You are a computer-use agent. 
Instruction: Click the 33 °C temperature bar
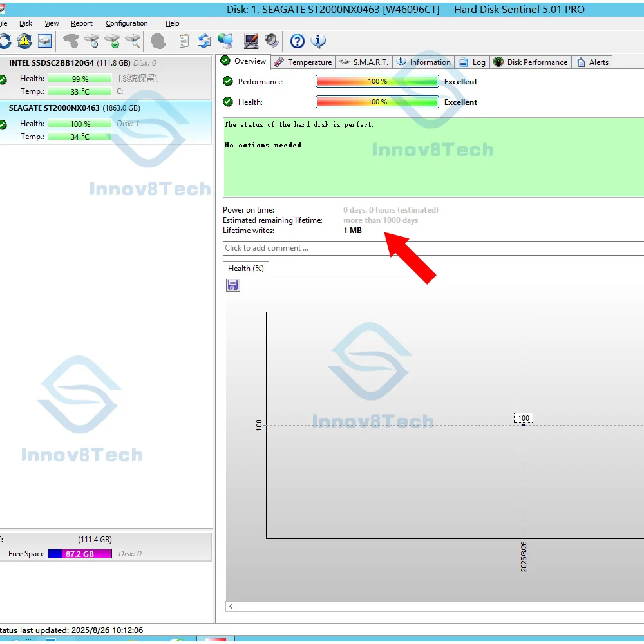(x=80, y=91)
